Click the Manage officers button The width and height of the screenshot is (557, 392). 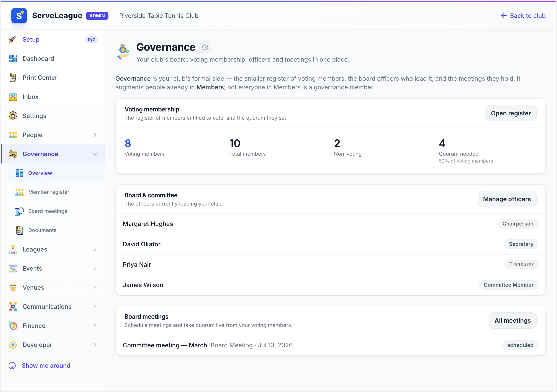[507, 199]
